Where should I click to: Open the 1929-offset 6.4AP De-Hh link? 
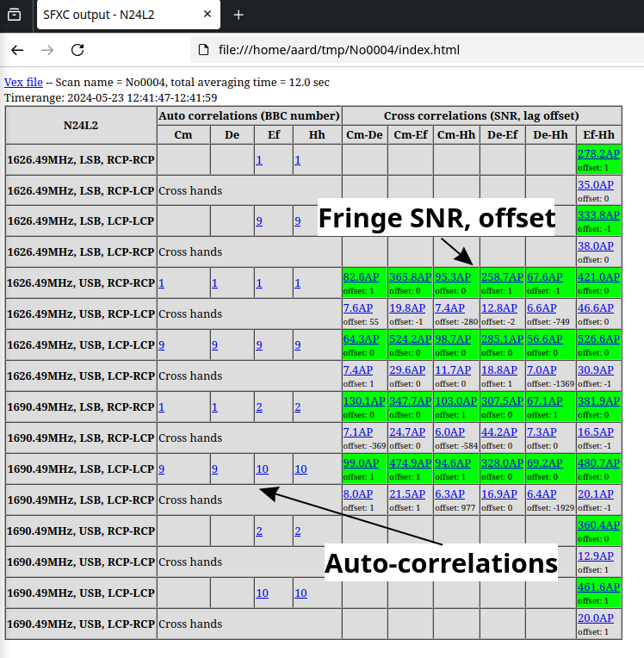(x=544, y=493)
